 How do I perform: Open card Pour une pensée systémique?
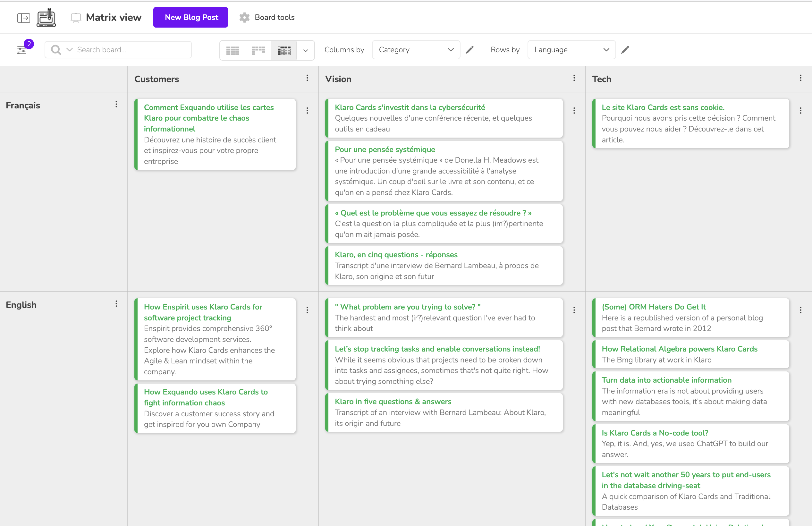pyautogui.click(x=444, y=171)
